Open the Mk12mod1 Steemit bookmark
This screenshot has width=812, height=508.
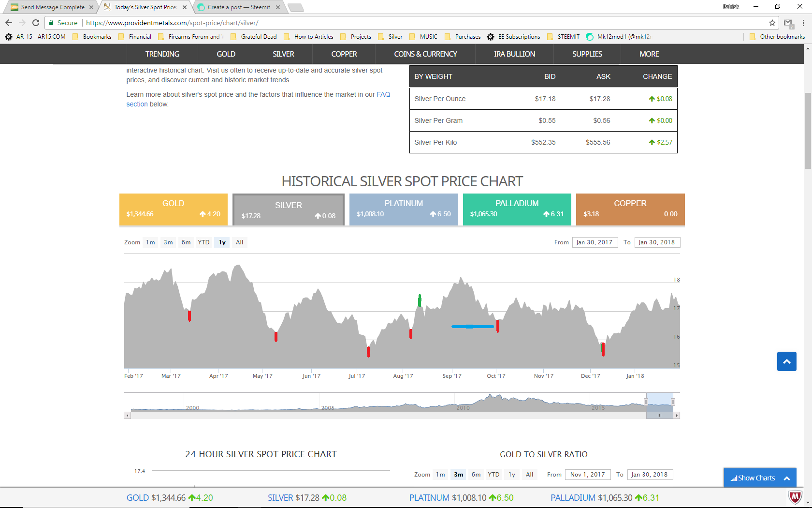[x=618, y=37]
